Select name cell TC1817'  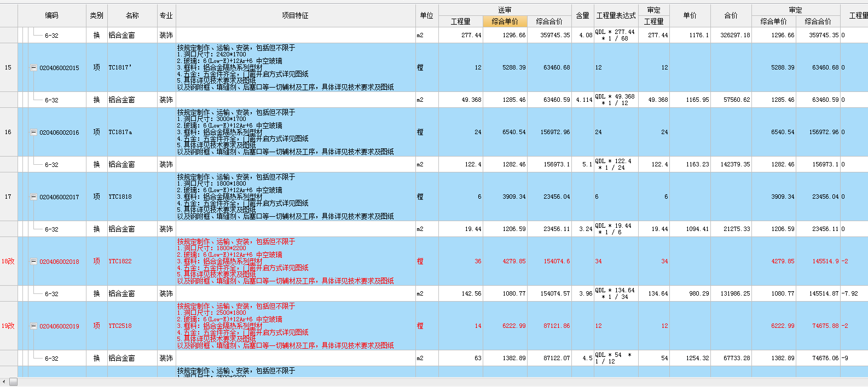[132, 68]
